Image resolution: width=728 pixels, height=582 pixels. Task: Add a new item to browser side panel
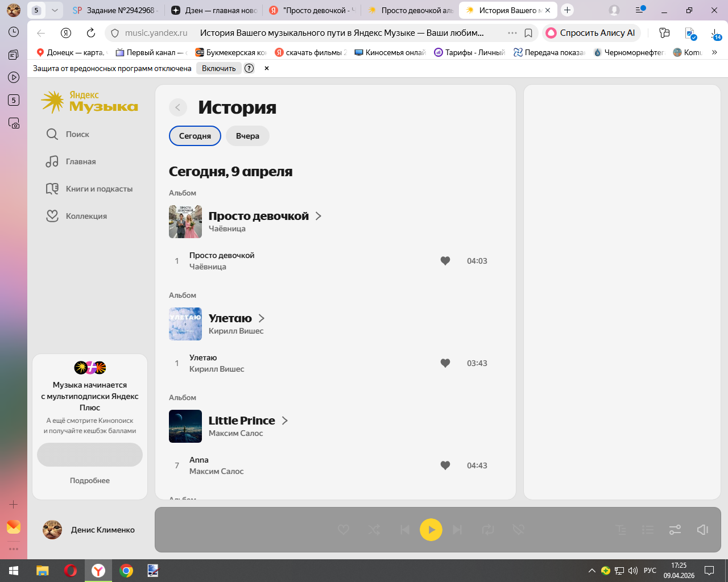(x=14, y=504)
